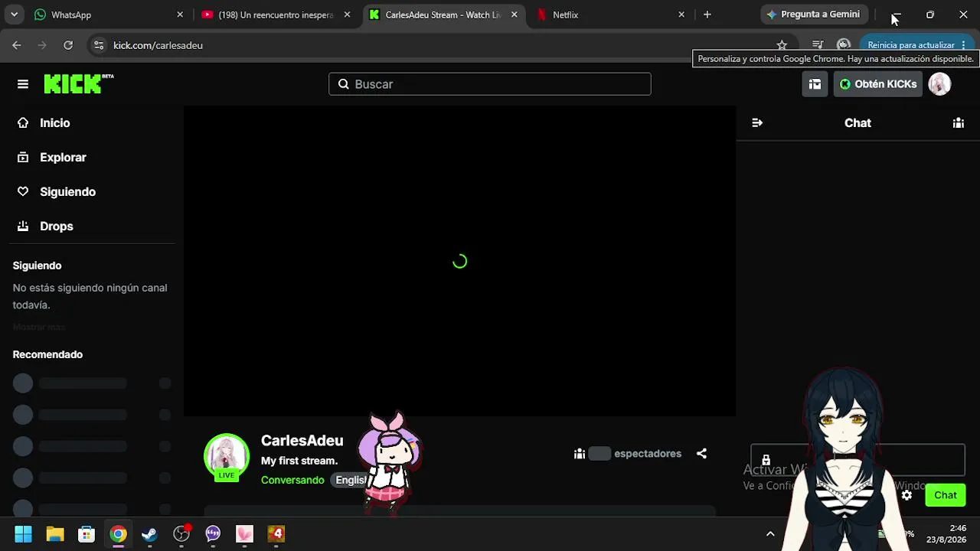Open the purple chat-bubble taskbar app
The width and height of the screenshot is (980, 551).
(x=213, y=533)
